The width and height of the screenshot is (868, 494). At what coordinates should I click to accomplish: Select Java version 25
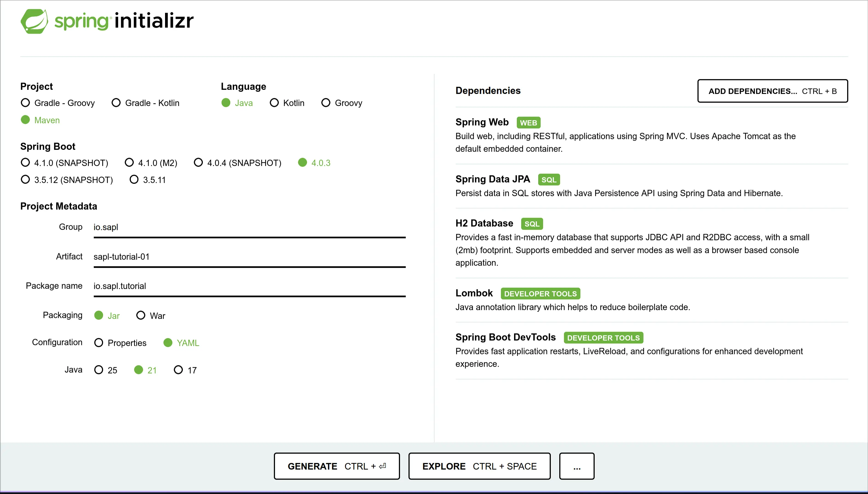click(99, 370)
